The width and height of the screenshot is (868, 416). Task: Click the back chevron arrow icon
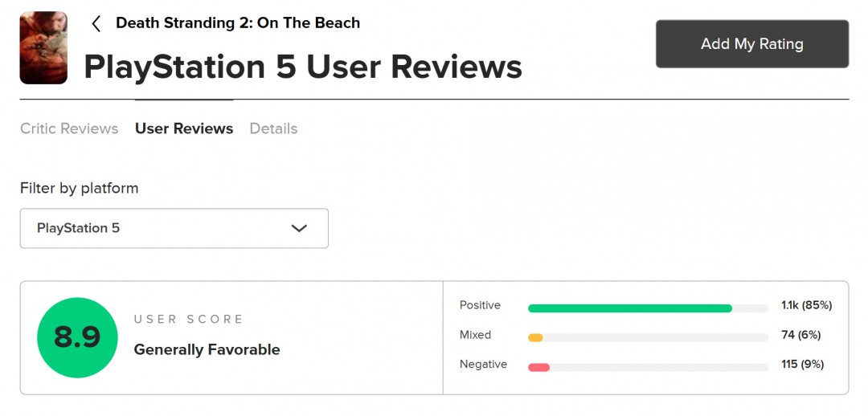(96, 23)
